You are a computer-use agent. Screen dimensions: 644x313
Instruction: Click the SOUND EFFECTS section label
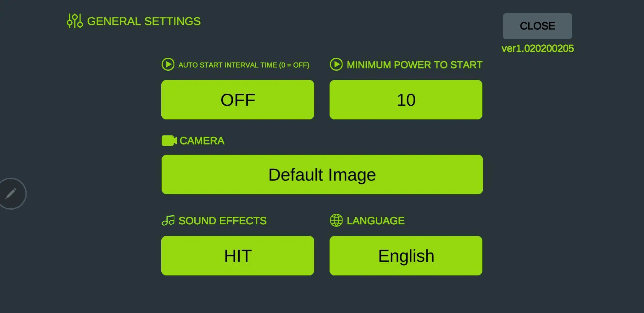[222, 221]
